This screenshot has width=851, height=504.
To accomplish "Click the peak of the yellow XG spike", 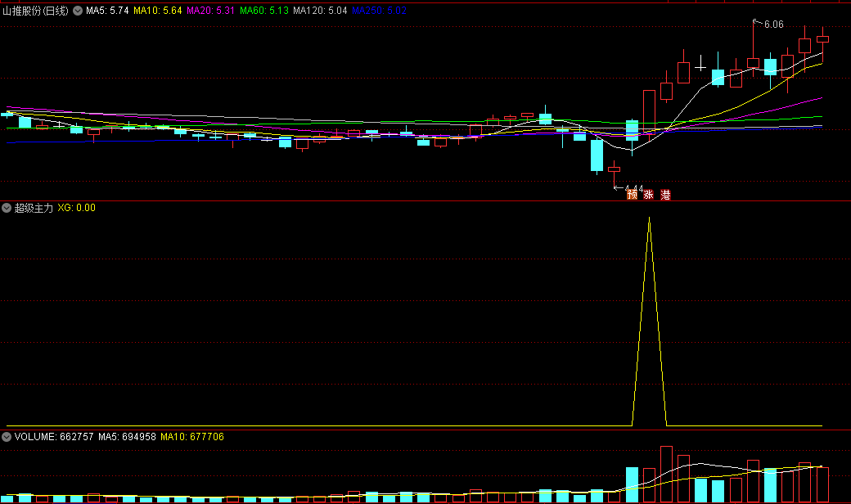I will coord(649,218).
